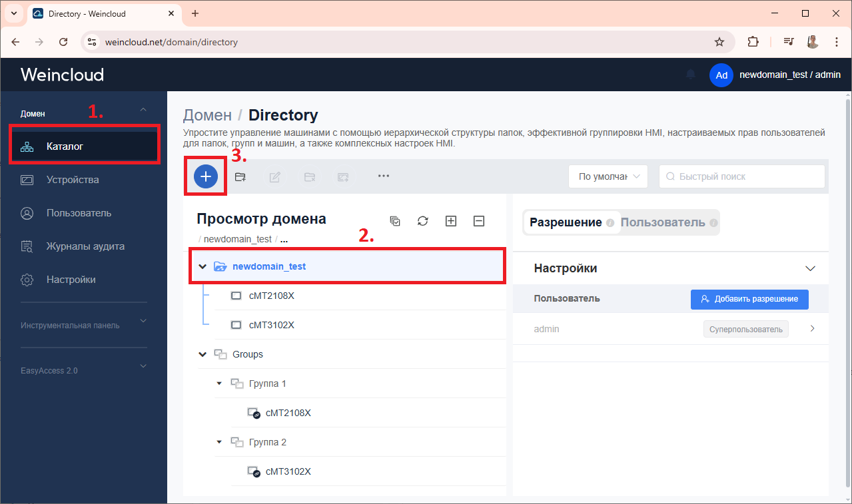Open the three-dots more options menu
852x504 pixels.
point(383,176)
